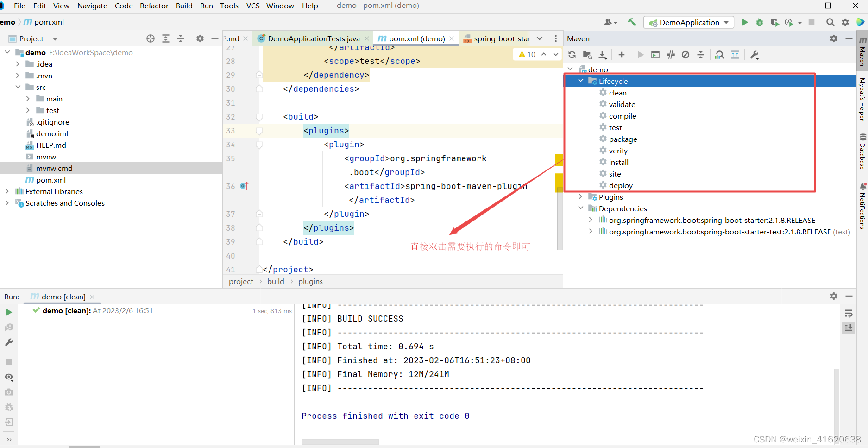The image size is (868, 448).
Task: Open Maven panel gear options
Action: coord(834,38)
